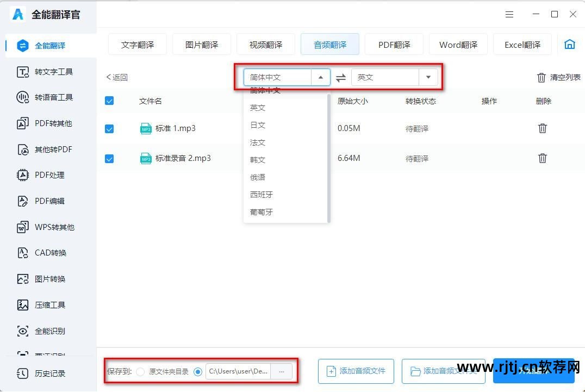This screenshot has width=585, height=392.
Task: Click the 添加音频文件夹 button
Action: pos(443,371)
